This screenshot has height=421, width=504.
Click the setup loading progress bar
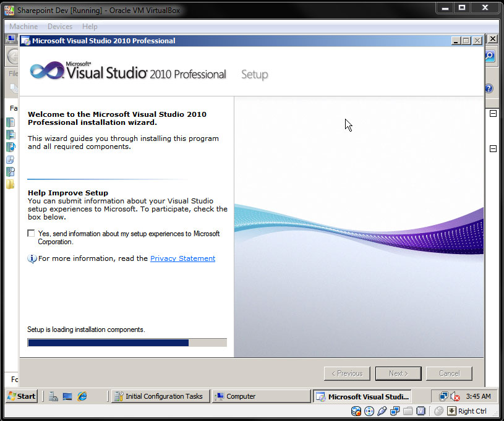(127, 342)
